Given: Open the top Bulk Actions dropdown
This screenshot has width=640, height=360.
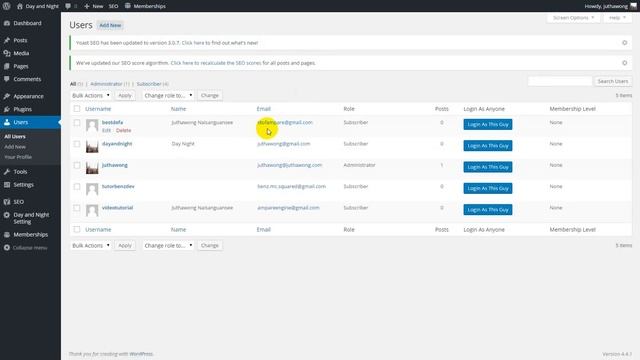Looking at the screenshot, I should coord(91,96).
